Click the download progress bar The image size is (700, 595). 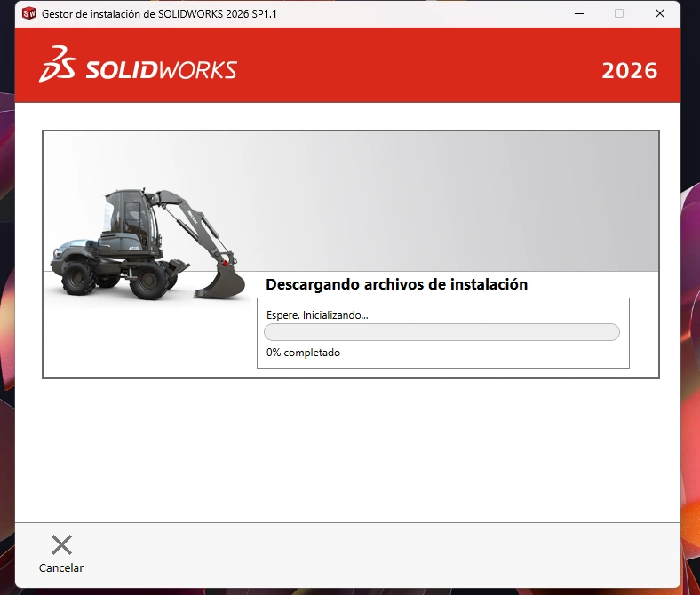click(441, 332)
